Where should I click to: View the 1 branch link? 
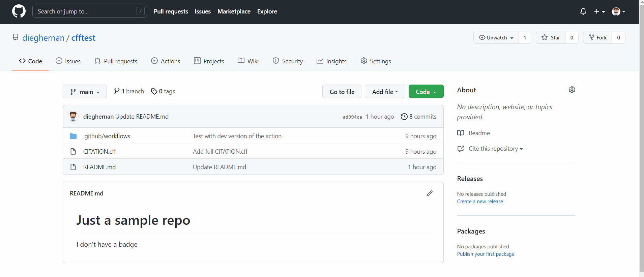click(x=129, y=91)
